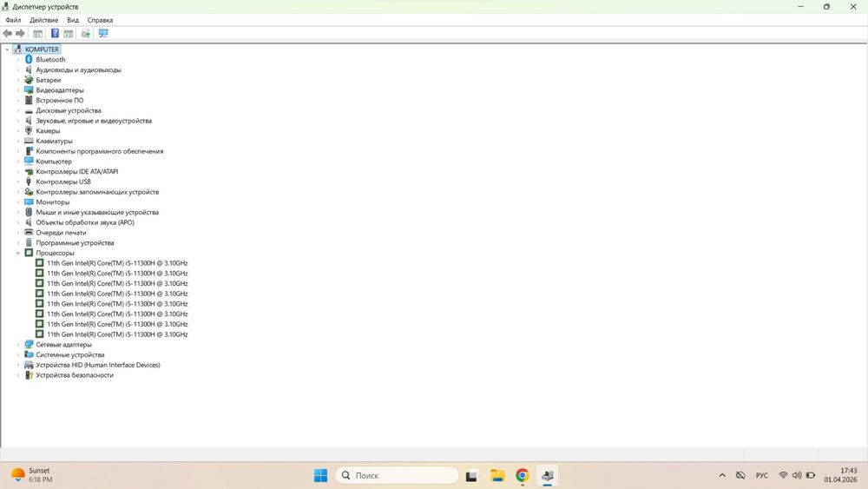This screenshot has width=868, height=489.
Task: Expand the Контроллеры USB category
Action: (x=17, y=182)
